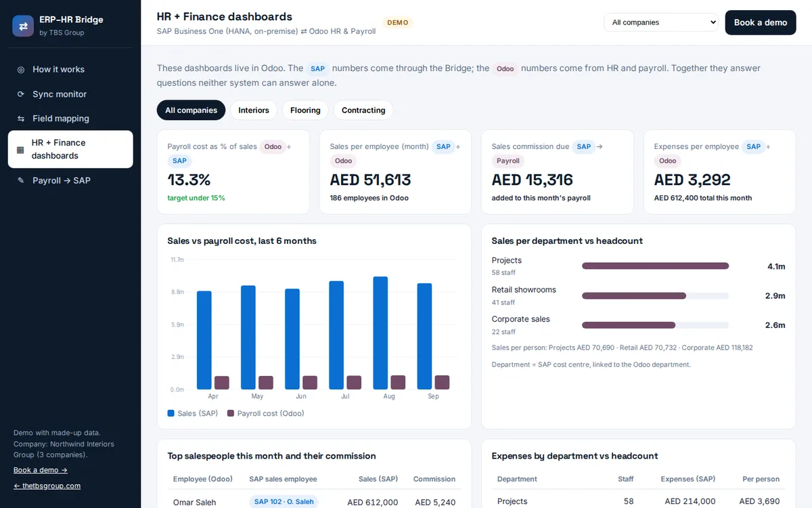Click the AED 3,292 expenses value
This screenshot has width=812, height=508.
point(692,179)
